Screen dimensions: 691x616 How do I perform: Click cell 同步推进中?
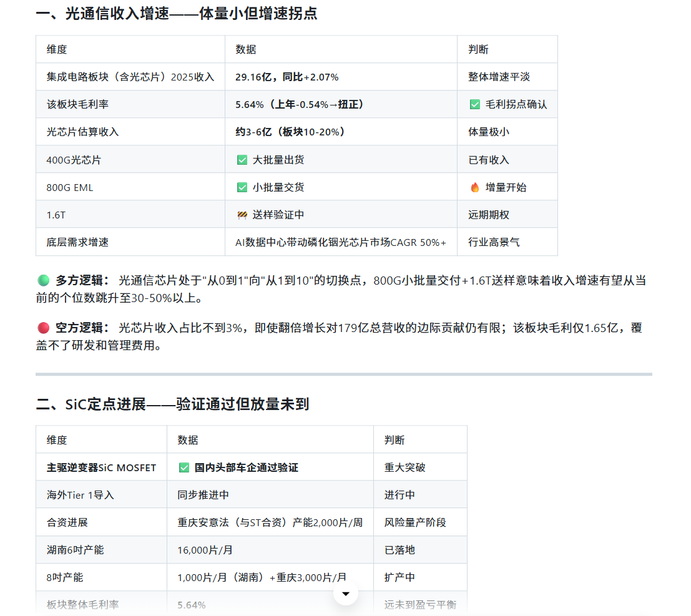270,495
